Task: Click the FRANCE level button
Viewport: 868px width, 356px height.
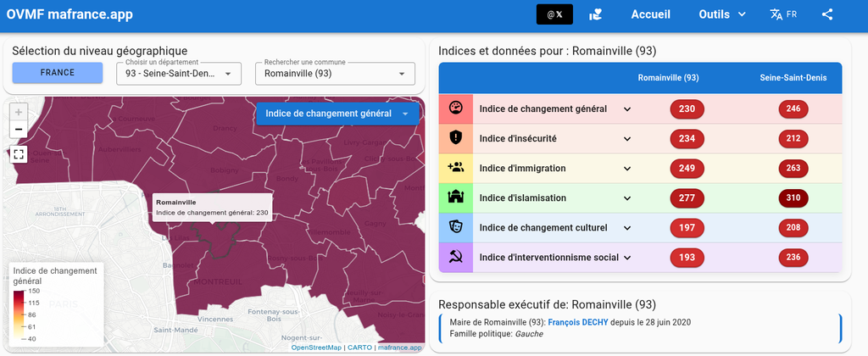Action: [58, 73]
